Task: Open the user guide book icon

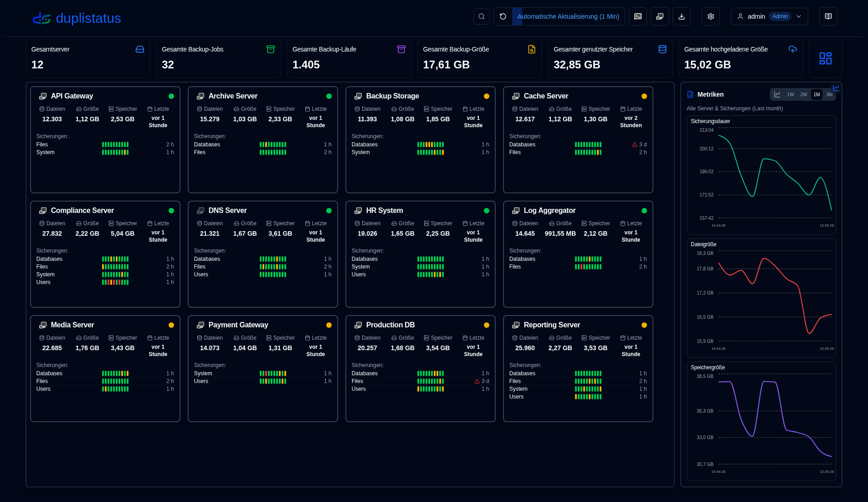Action: 828,16
